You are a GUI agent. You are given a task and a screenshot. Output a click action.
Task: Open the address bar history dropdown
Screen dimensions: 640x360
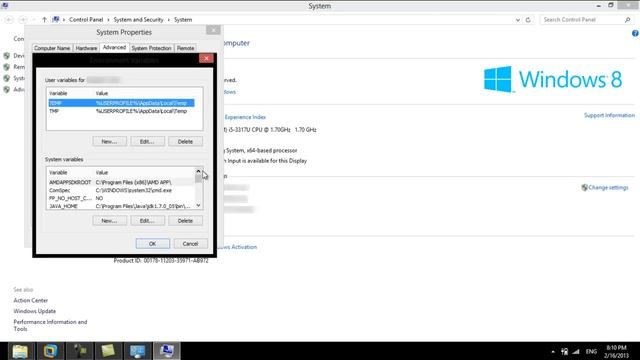(x=518, y=20)
